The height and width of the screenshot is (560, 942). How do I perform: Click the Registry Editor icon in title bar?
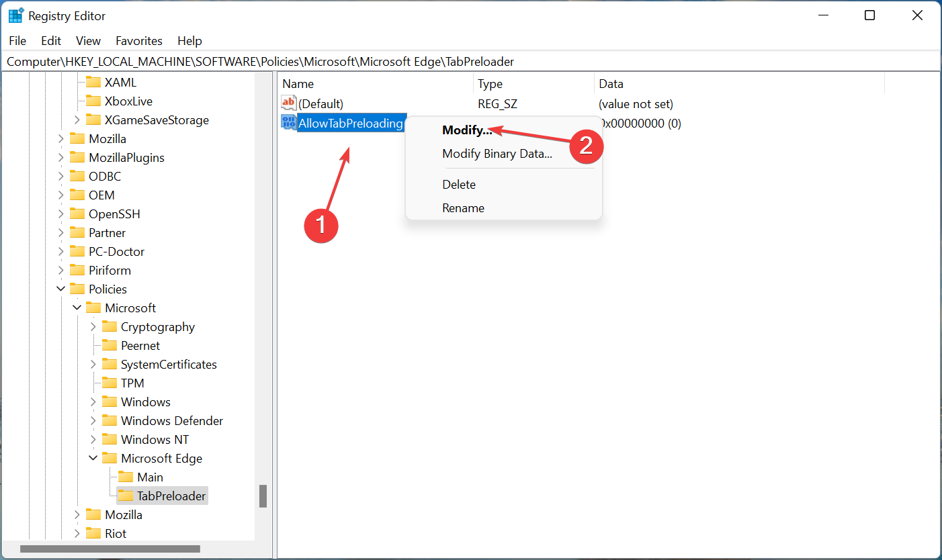coord(14,15)
